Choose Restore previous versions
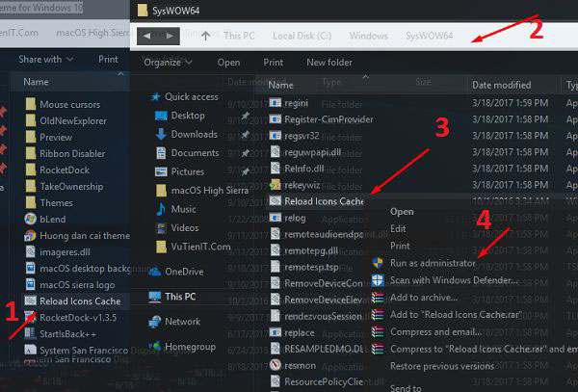The width and height of the screenshot is (578, 392). tap(442, 366)
